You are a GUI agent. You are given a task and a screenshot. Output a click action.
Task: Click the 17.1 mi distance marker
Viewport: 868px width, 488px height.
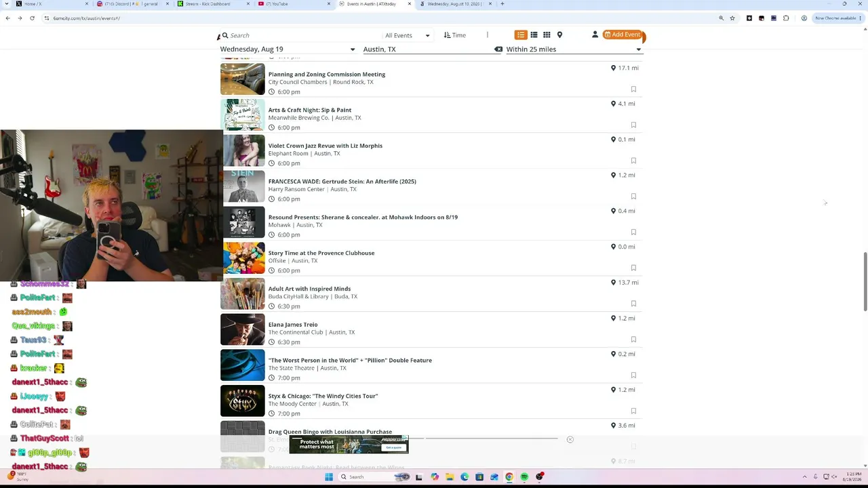[x=625, y=68]
